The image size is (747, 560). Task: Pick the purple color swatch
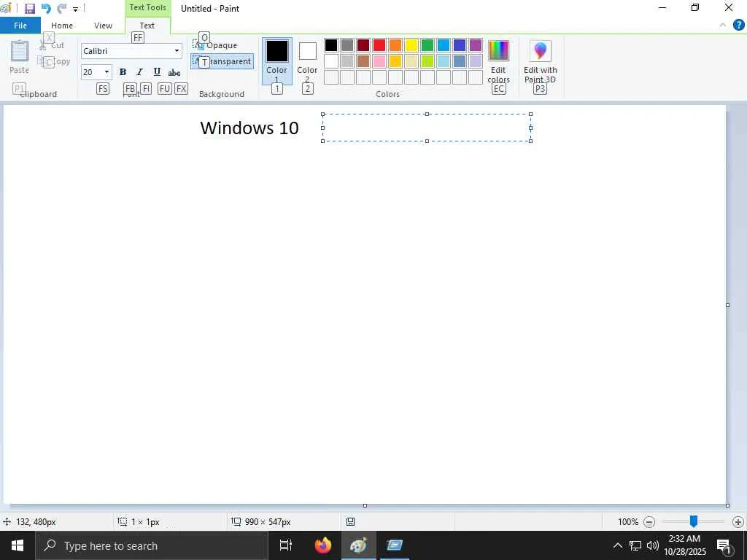(476, 45)
